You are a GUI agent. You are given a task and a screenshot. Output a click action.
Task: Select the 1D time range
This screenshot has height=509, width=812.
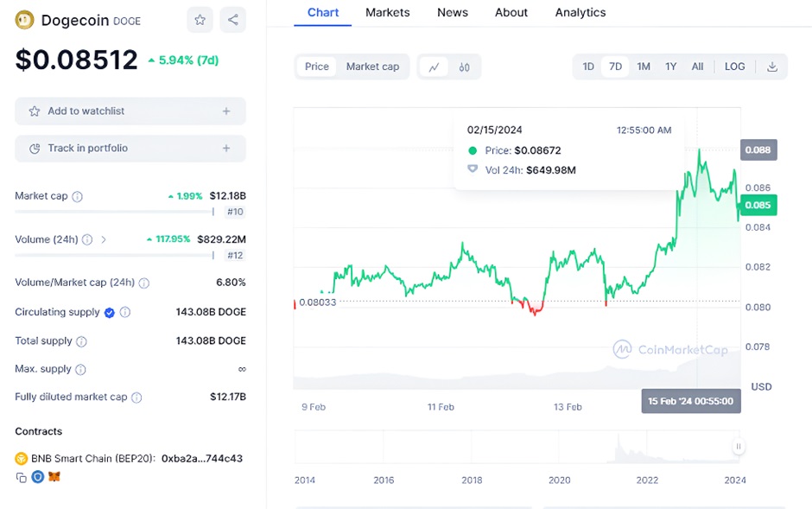point(588,67)
